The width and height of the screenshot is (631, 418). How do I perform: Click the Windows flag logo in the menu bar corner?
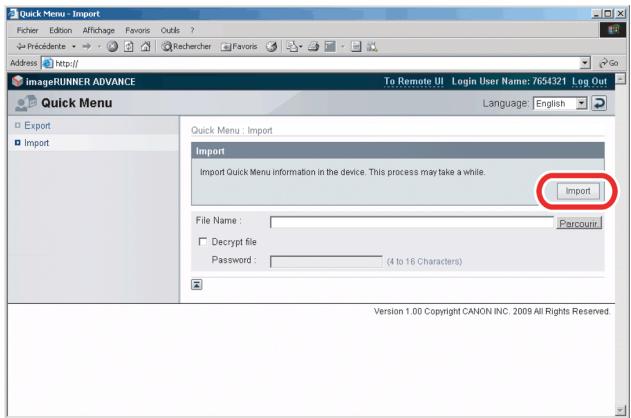pyautogui.click(x=612, y=30)
